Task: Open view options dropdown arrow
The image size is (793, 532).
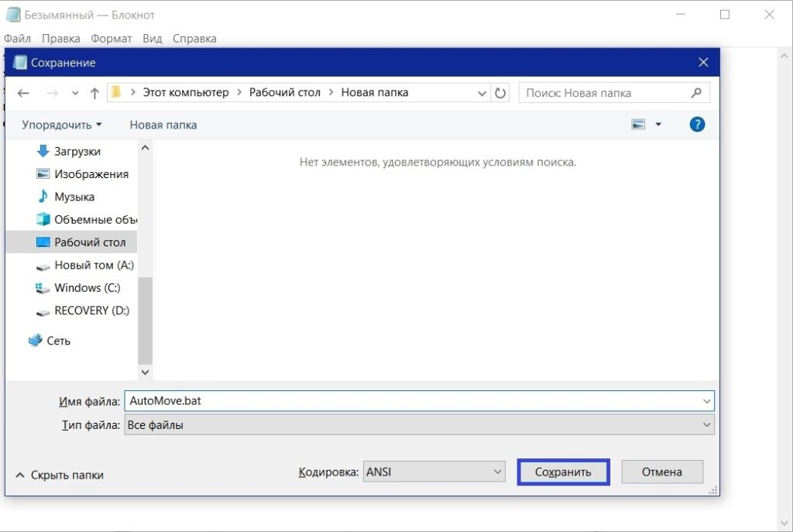Action: click(x=658, y=125)
